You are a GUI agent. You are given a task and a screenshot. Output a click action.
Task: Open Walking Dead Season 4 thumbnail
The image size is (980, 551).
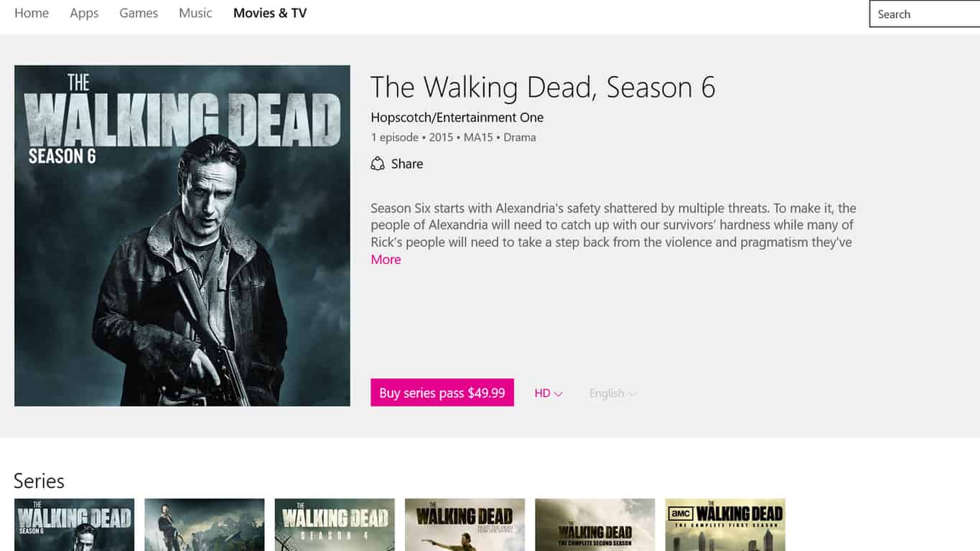[335, 524]
